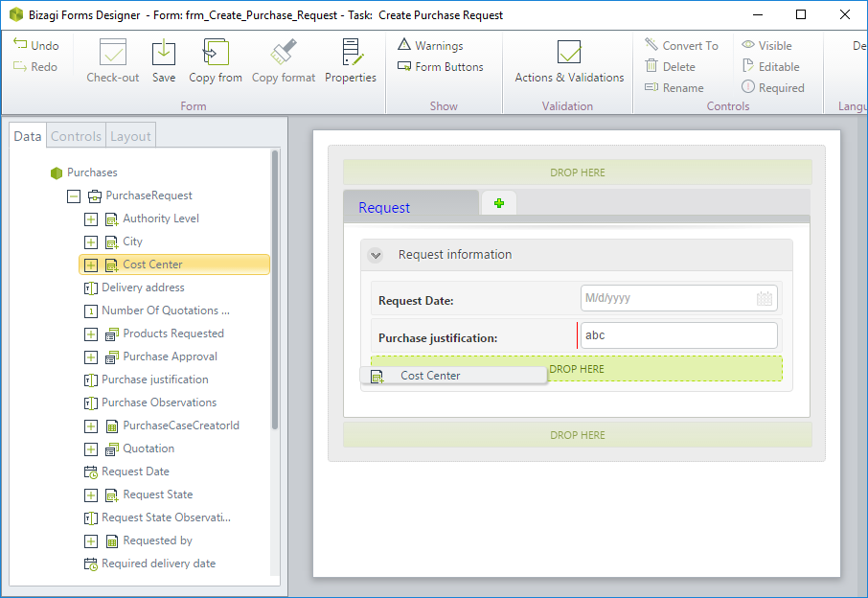Select the Cost Center tree item
Viewport: 868px width, 598px height.
174,264
